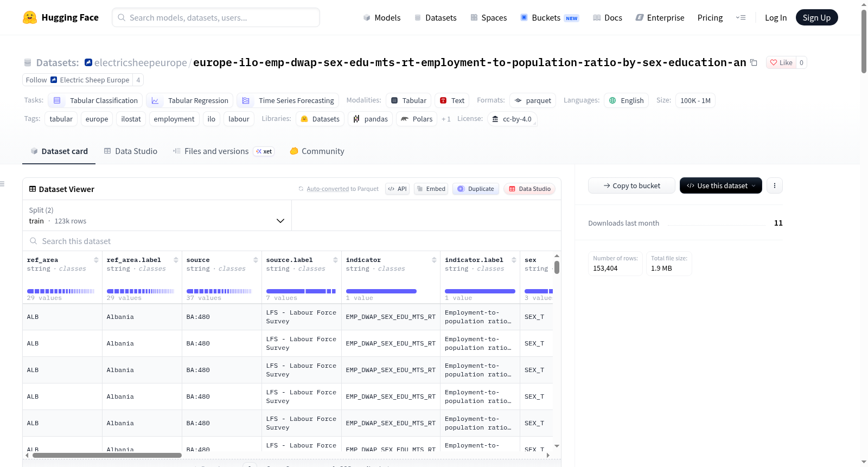This screenshot has width=868, height=467.
Task: Expand the +1 more libraries
Action: (x=446, y=119)
